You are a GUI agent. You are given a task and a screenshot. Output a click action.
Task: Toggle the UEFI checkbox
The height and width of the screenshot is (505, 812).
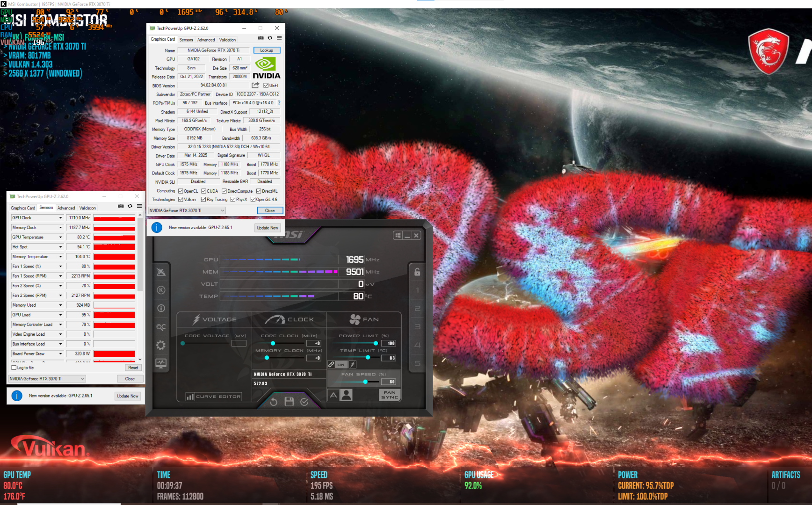pyautogui.click(x=266, y=86)
